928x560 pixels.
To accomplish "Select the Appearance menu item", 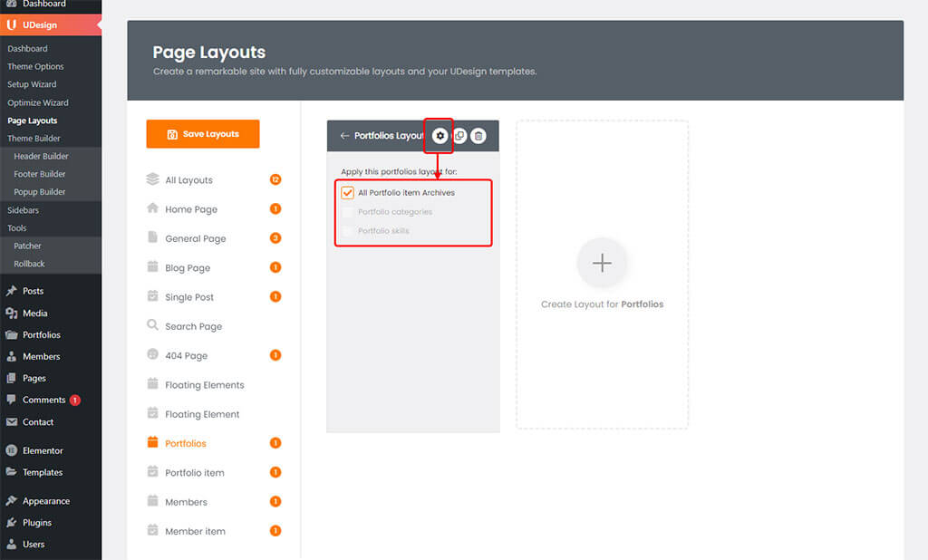I will click(x=45, y=501).
